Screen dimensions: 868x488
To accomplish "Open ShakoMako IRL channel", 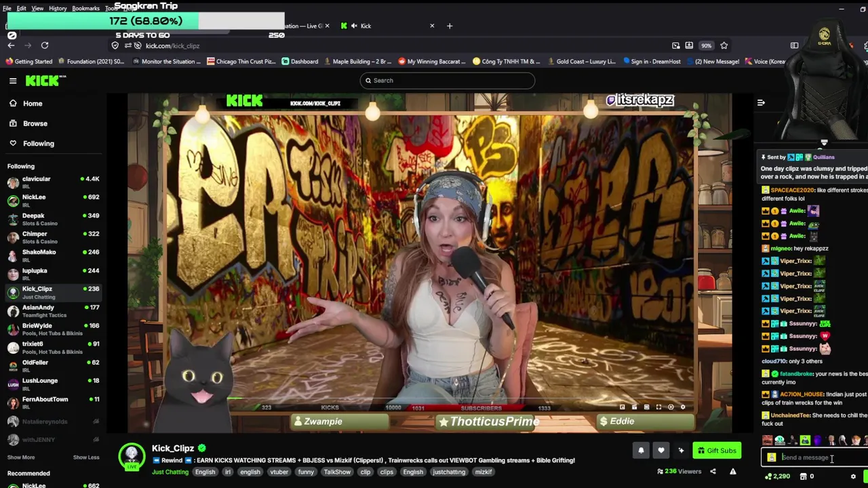I will pos(53,256).
